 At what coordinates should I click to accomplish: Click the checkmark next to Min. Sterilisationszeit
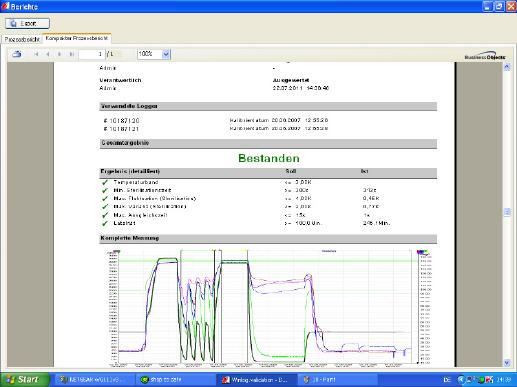(105, 190)
